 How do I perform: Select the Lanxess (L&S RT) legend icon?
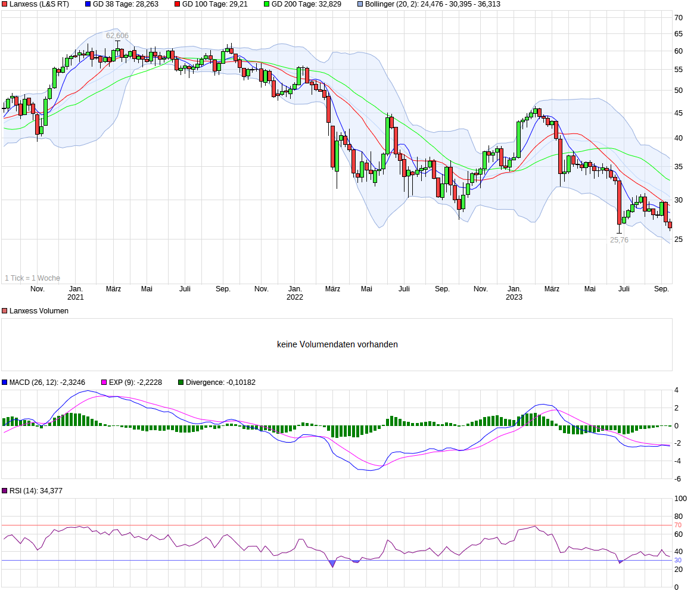point(5,5)
